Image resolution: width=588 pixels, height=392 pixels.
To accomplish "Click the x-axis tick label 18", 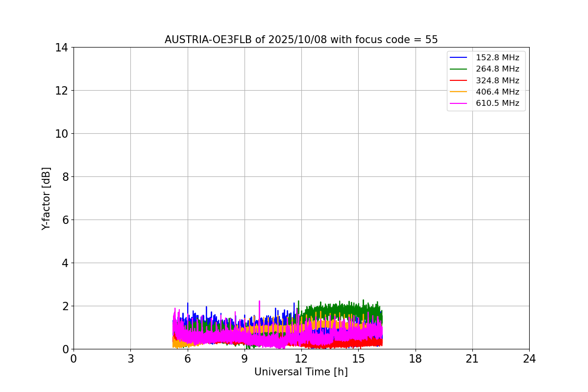I will coord(416,359).
